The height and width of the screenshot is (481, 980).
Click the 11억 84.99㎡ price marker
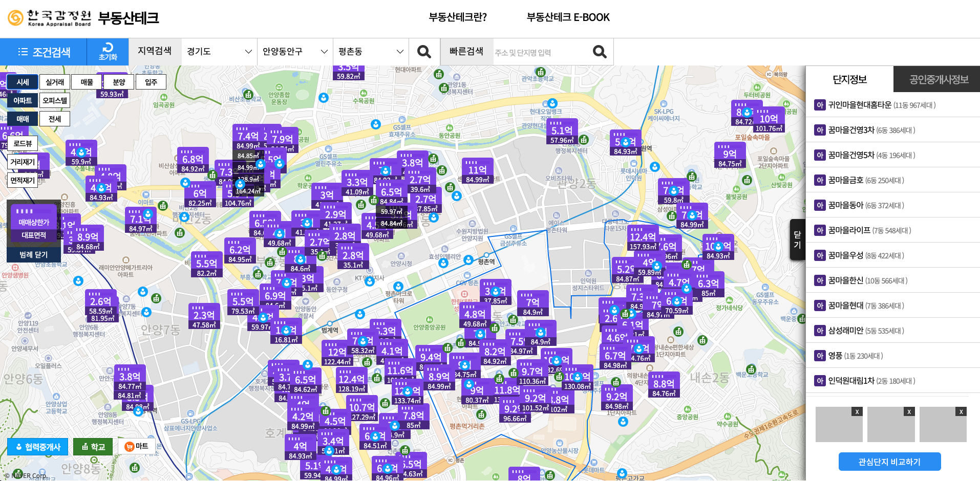coord(478,171)
